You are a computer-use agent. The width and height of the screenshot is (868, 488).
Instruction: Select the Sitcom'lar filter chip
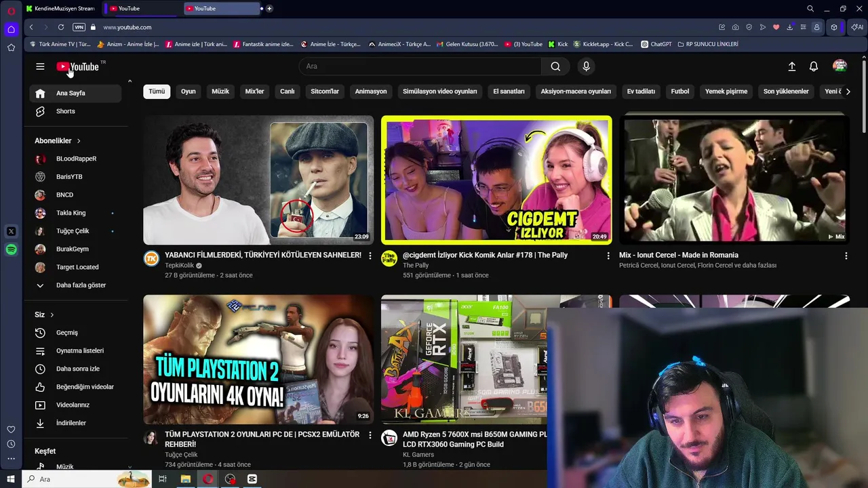click(325, 91)
